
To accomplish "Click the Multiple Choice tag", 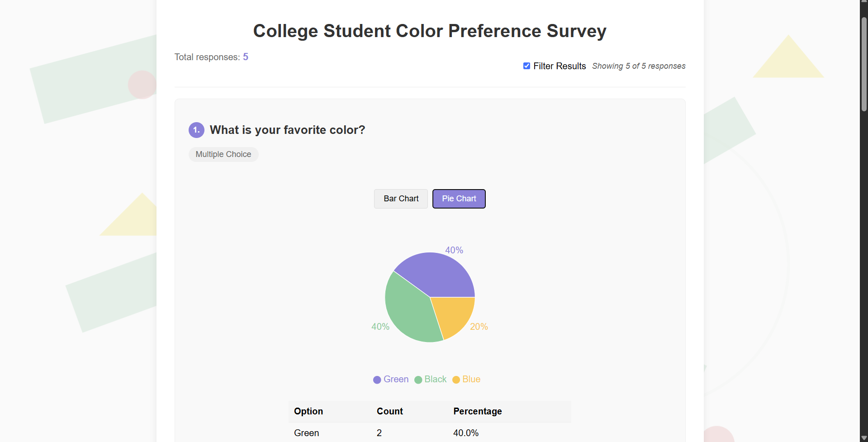I will tap(223, 154).
